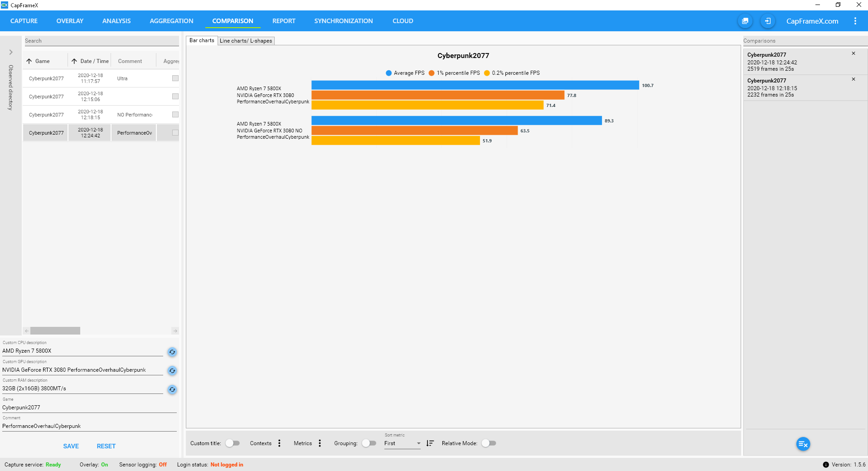The width and height of the screenshot is (868, 471).
Task: Expand the Observed directory side panel arrow
Action: click(11, 52)
